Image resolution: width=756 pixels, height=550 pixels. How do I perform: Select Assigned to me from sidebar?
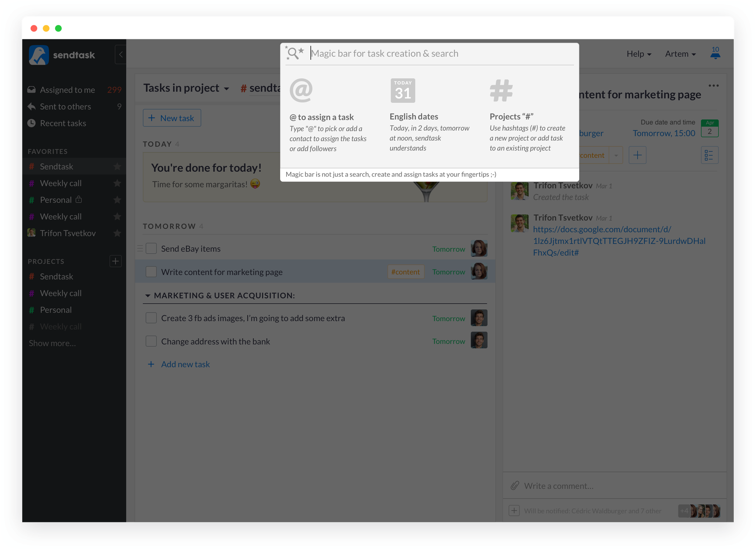coord(68,89)
